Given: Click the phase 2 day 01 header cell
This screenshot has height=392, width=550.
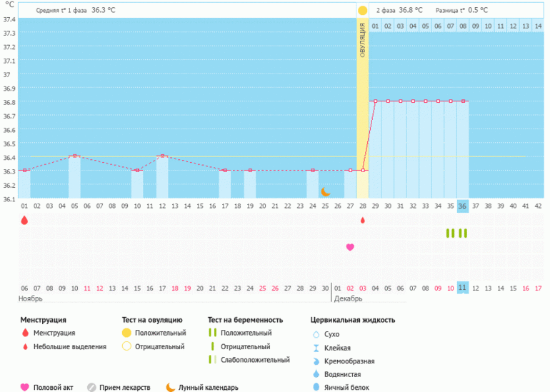Looking at the screenshot, I should click(x=375, y=26).
